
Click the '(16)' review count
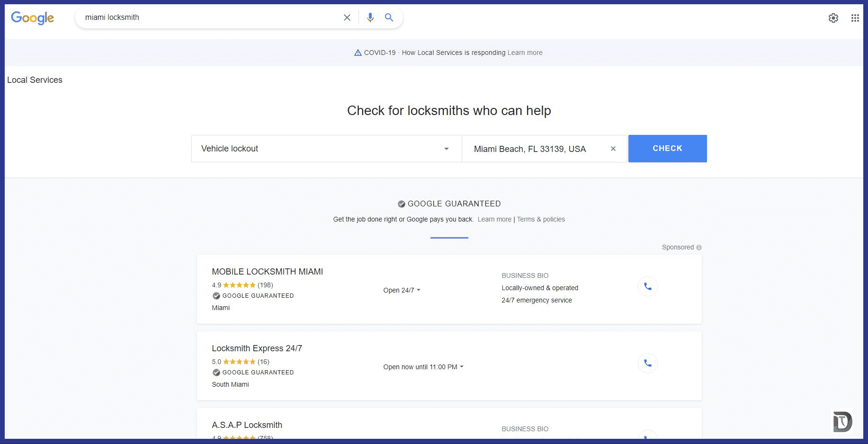click(263, 362)
